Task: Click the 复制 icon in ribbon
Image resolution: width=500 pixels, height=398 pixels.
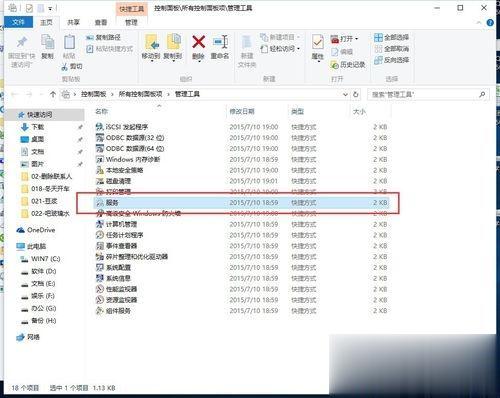Action: point(47,42)
